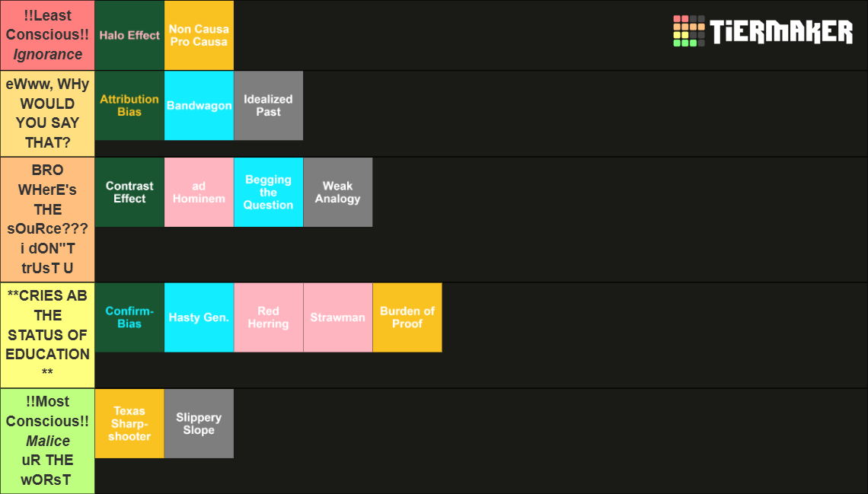Click the green Most Conscious Malice label
The width and height of the screenshot is (868, 494).
tap(48, 441)
